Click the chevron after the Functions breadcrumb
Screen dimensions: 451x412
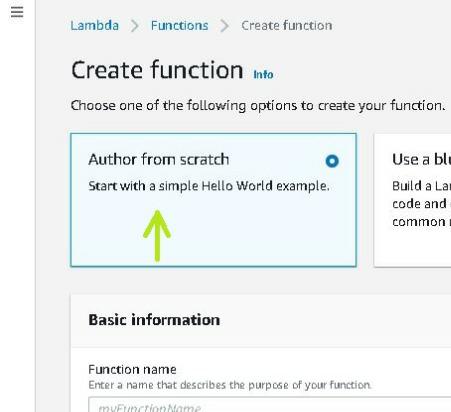point(225,26)
